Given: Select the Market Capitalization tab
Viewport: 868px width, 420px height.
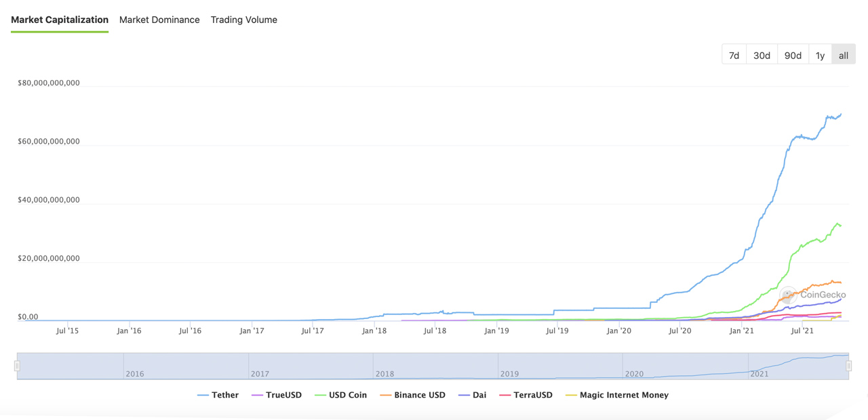Looking at the screenshot, I should (x=60, y=20).
